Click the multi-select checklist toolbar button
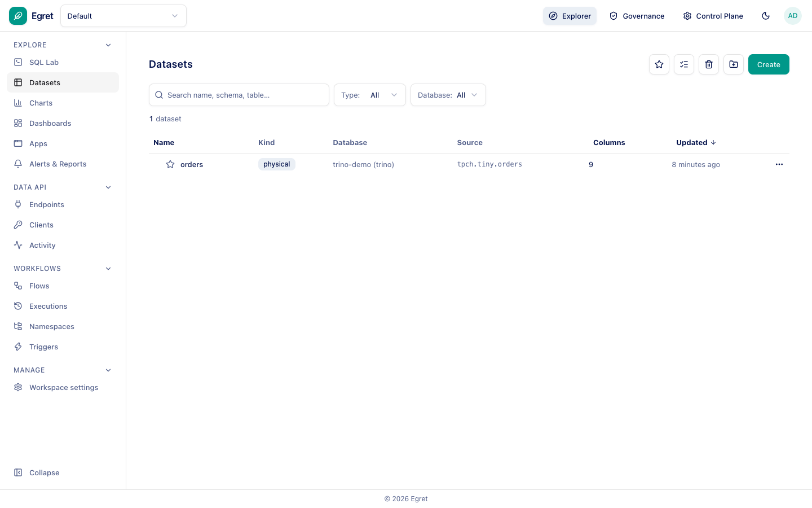Image resolution: width=812 pixels, height=508 pixels. pos(684,64)
